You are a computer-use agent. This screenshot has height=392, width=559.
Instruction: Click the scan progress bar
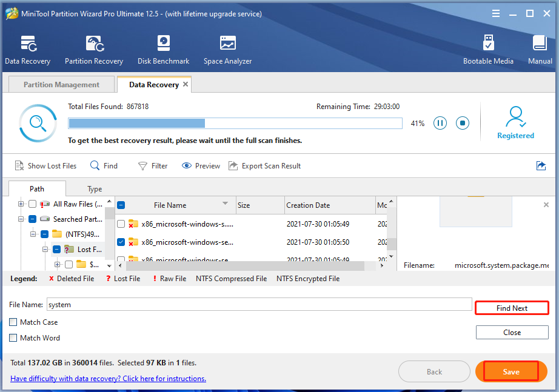pyautogui.click(x=235, y=124)
